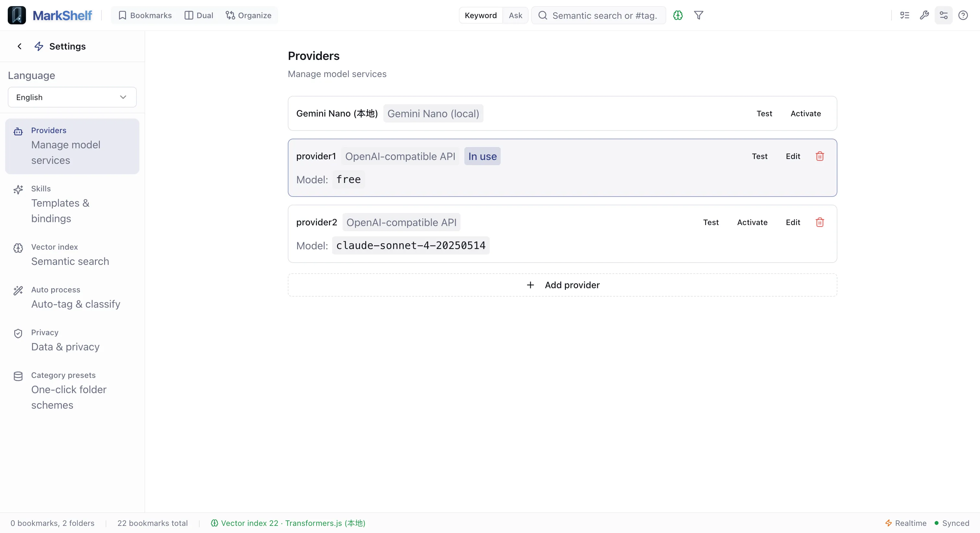Switch to Dual view mode
The height and width of the screenshot is (533, 980).
coord(199,15)
